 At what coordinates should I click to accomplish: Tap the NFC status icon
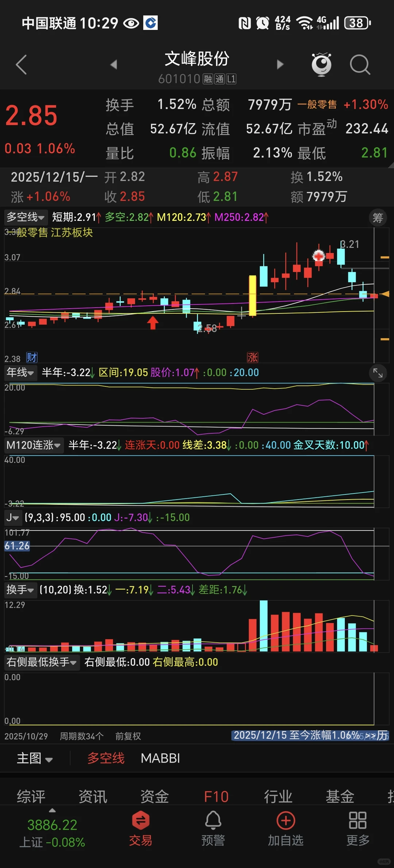[245, 23]
